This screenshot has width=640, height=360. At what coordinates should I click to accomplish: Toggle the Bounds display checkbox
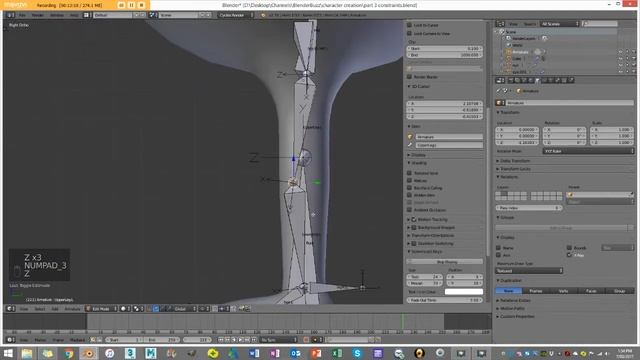click(569, 248)
